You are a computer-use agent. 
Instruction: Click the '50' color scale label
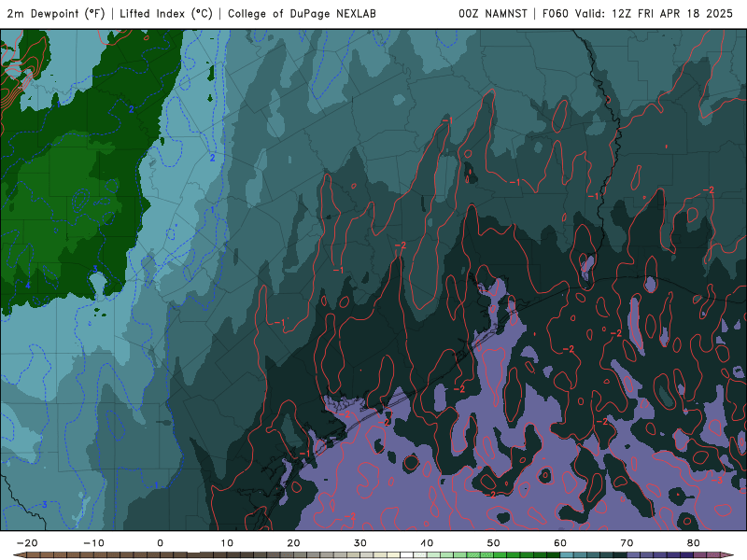point(494,543)
